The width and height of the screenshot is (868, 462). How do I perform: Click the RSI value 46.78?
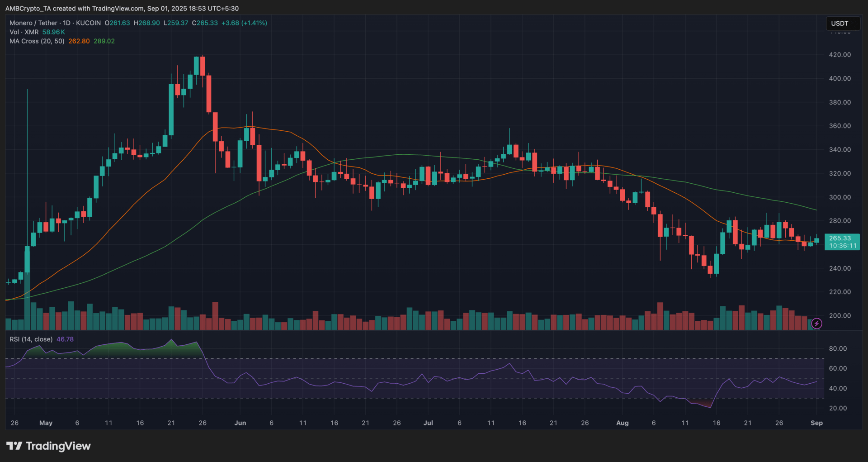(x=65, y=339)
